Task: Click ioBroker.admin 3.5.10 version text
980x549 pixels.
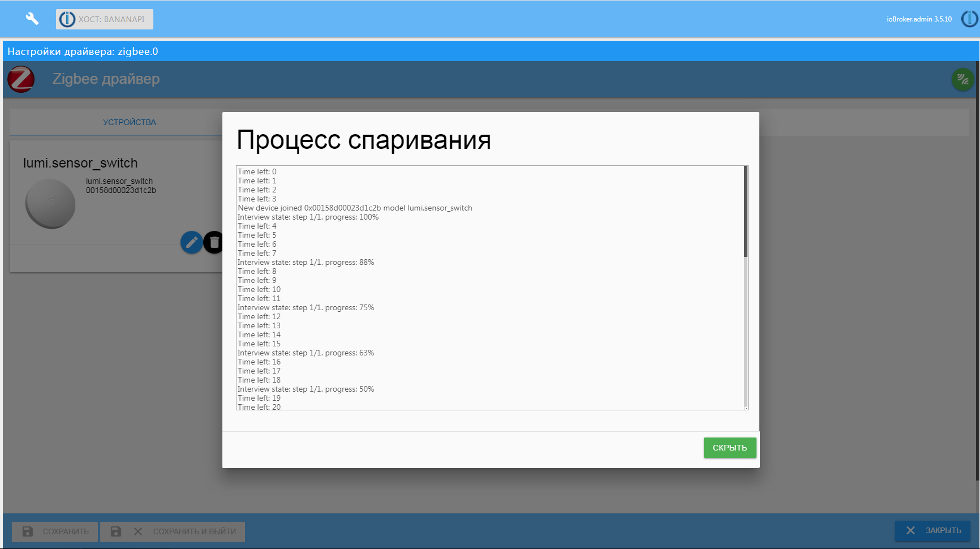Action: (919, 19)
